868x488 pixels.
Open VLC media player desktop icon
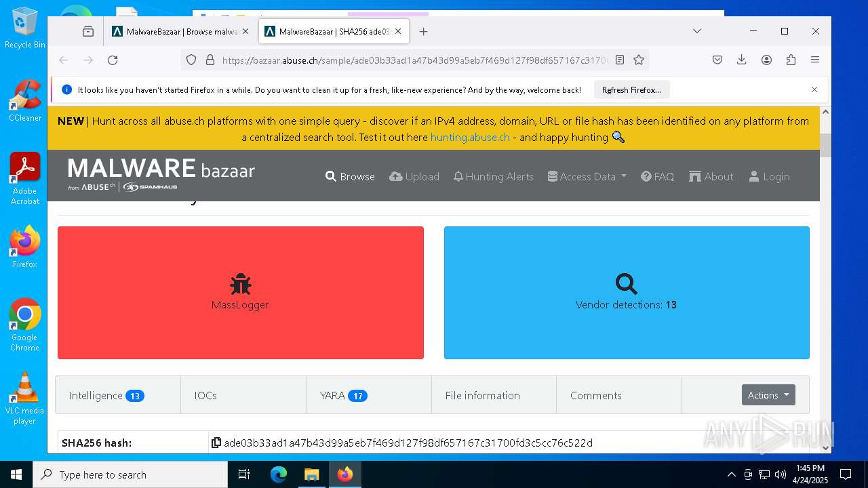25,398
